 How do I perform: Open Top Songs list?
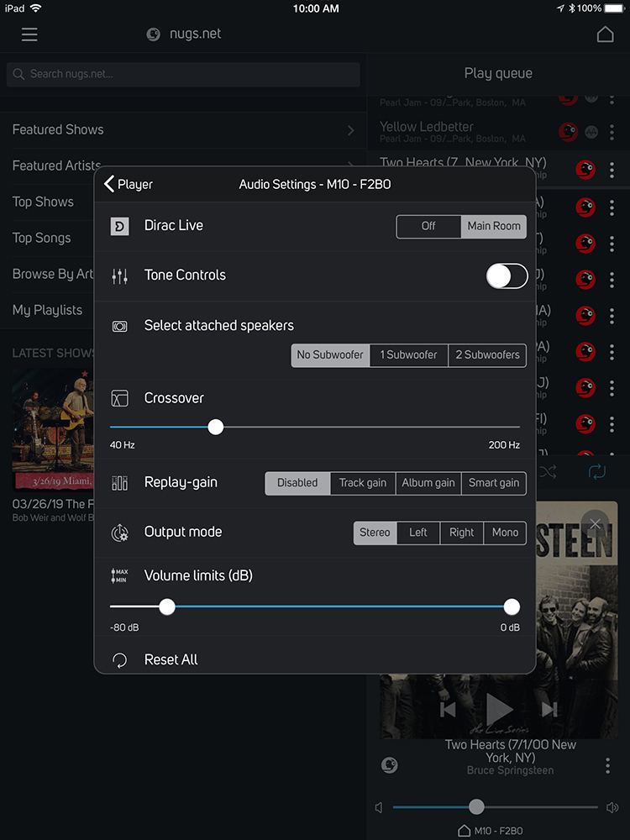coord(42,238)
